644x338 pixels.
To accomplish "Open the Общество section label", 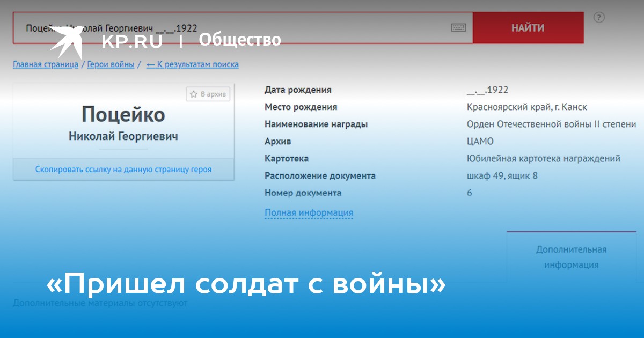I will click(240, 40).
